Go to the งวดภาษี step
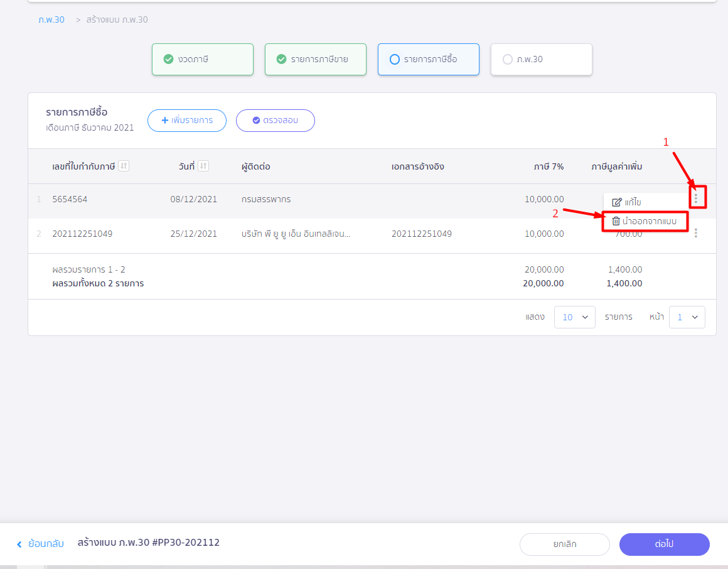The image size is (728, 569). pos(202,59)
